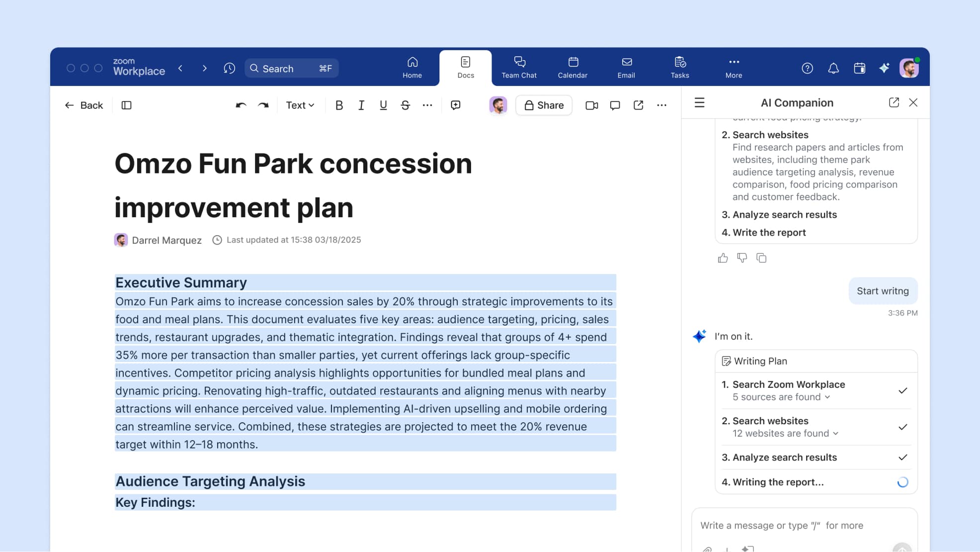
Task: Click the thumbs up feedback icon
Action: point(723,258)
